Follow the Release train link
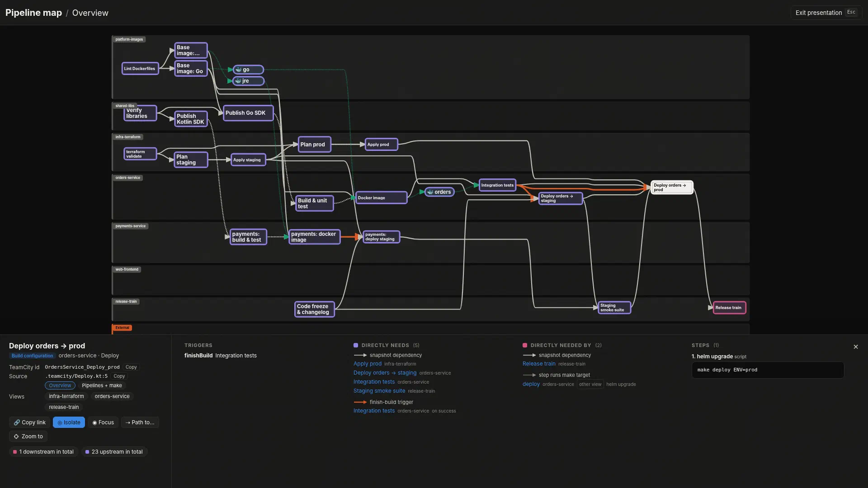The height and width of the screenshot is (488, 868). 539,364
